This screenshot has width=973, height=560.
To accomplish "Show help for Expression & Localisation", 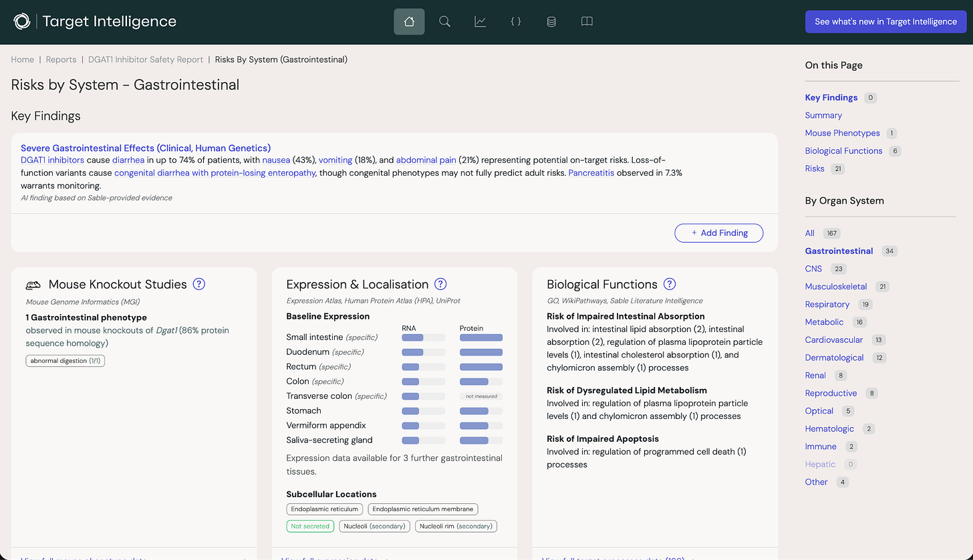I will 440,284.
